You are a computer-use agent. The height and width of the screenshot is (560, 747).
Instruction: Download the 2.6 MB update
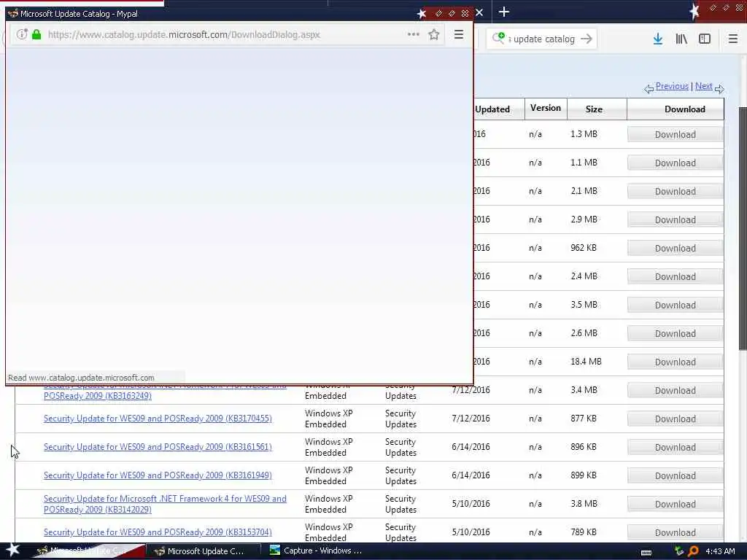(x=675, y=333)
